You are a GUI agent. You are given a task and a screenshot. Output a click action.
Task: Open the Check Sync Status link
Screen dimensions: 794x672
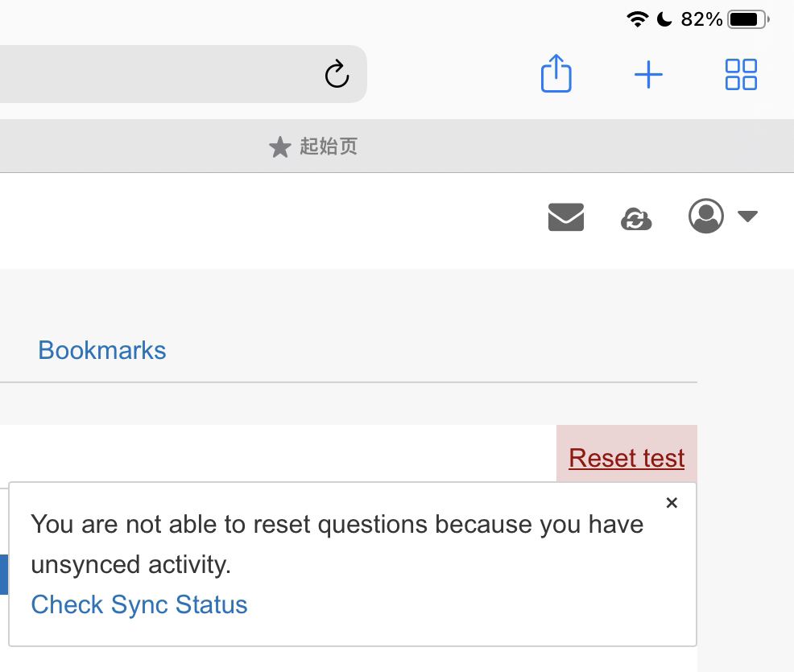pyautogui.click(x=139, y=604)
